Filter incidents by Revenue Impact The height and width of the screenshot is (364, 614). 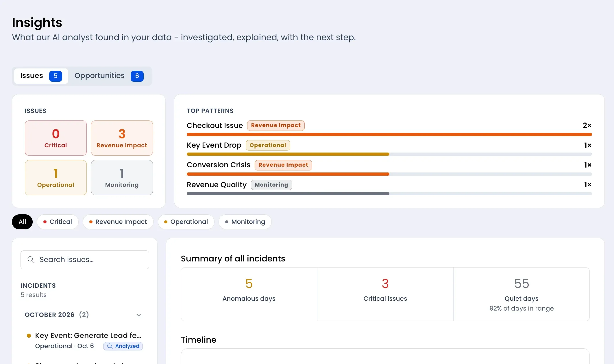[118, 222]
